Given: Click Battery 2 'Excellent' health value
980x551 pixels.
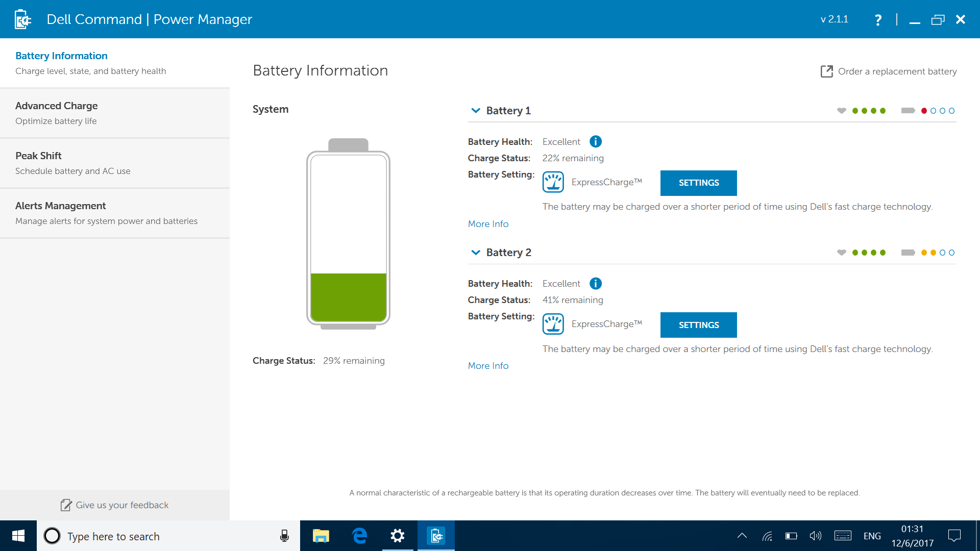Looking at the screenshot, I should [561, 284].
